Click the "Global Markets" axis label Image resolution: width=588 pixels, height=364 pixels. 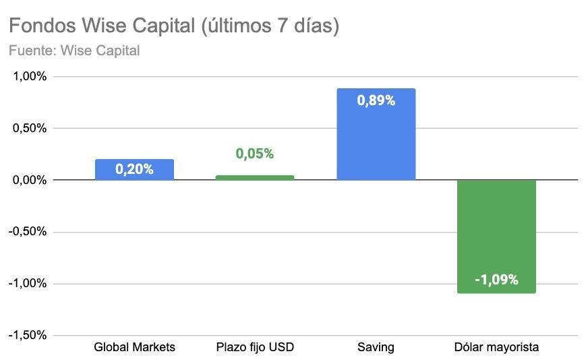(x=134, y=347)
